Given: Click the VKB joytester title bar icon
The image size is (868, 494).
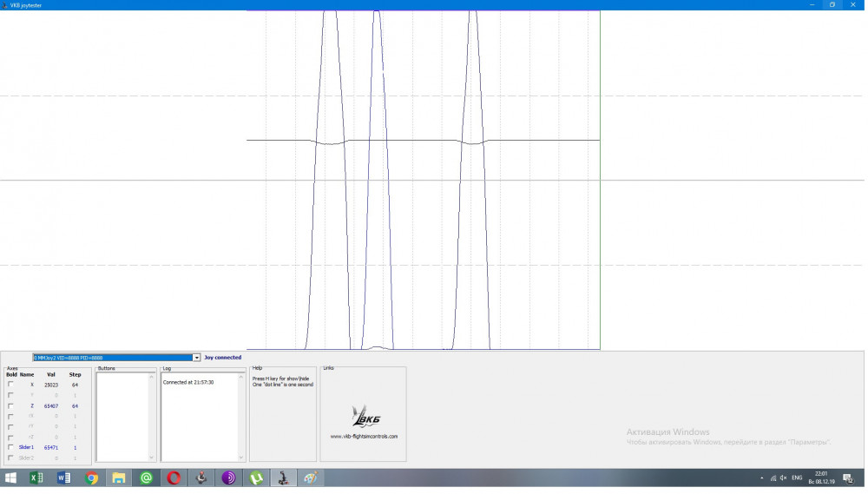Looking at the screenshot, I should click(x=5, y=5).
